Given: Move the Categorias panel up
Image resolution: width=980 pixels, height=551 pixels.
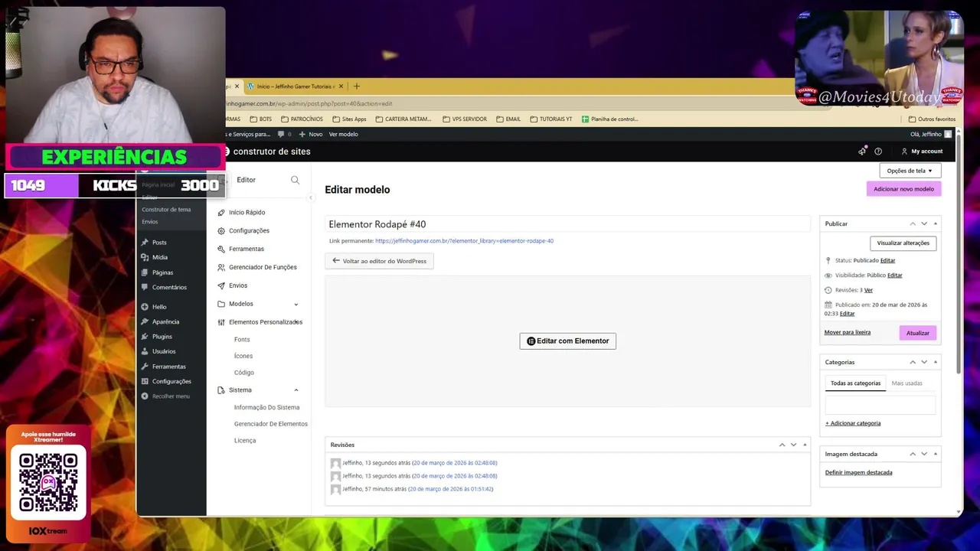Looking at the screenshot, I should tap(913, 362).
